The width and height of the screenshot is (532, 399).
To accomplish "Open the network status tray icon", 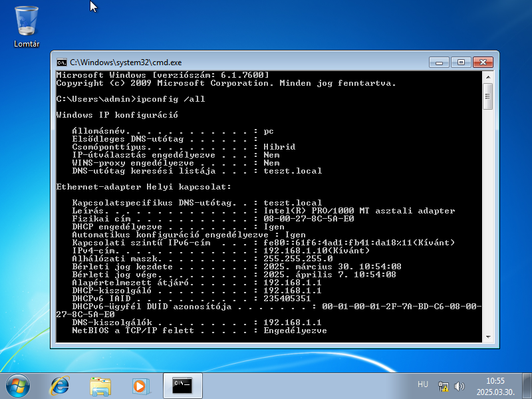I will point(444,385).
